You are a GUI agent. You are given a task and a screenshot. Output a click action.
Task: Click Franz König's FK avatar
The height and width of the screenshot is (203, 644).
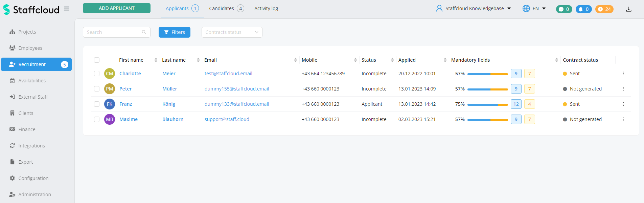point(110,104)
